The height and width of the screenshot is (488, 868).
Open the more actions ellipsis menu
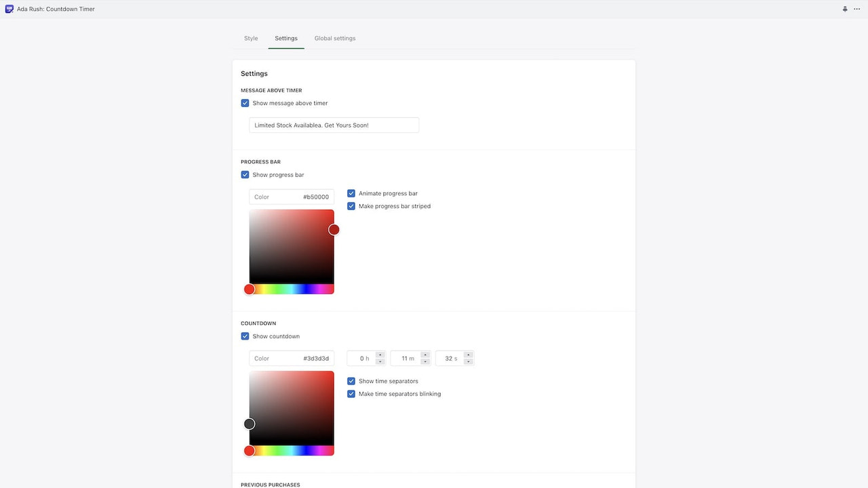tap(856, 9)
